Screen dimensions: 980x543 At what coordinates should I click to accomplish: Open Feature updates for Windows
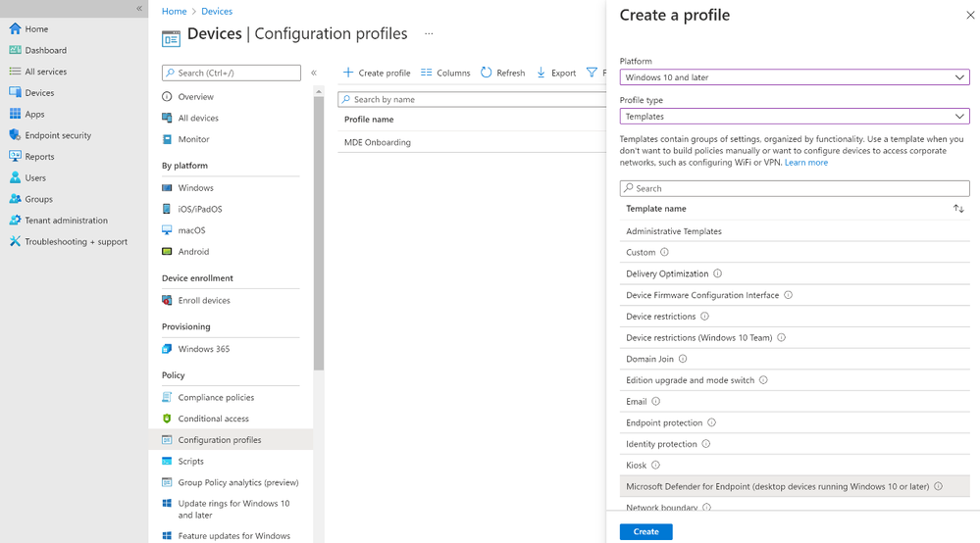(x=232, y=535)
